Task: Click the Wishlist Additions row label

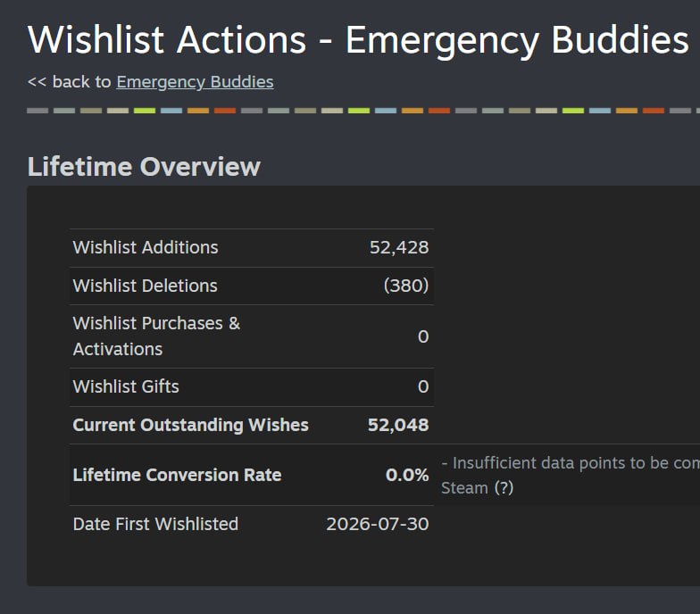Action: pos(146,248)
